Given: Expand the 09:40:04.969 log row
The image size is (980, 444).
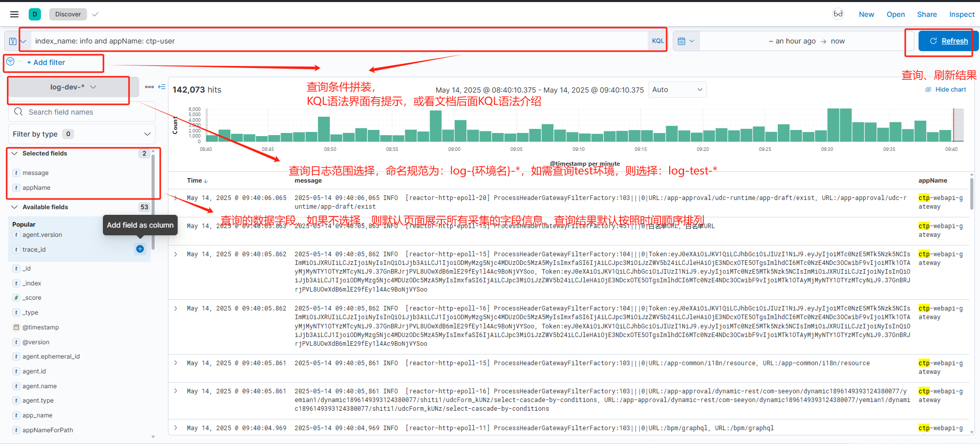Looking at the screenshot, I should 176,428.
